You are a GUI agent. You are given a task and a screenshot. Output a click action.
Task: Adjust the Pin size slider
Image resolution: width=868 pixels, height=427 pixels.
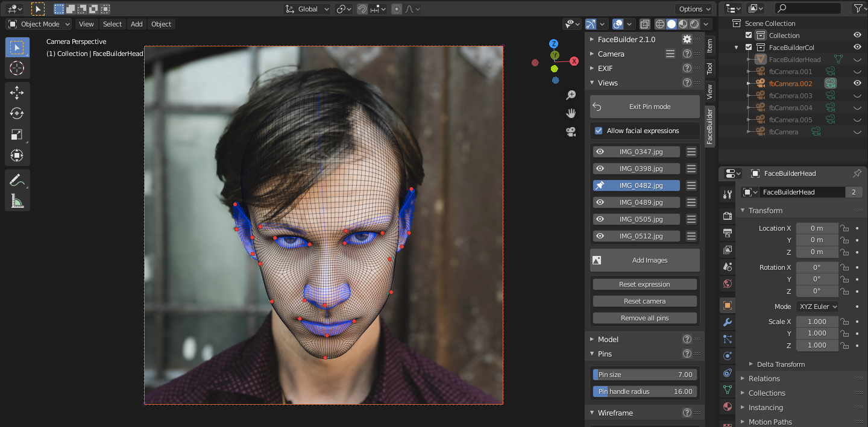point(644,374)
